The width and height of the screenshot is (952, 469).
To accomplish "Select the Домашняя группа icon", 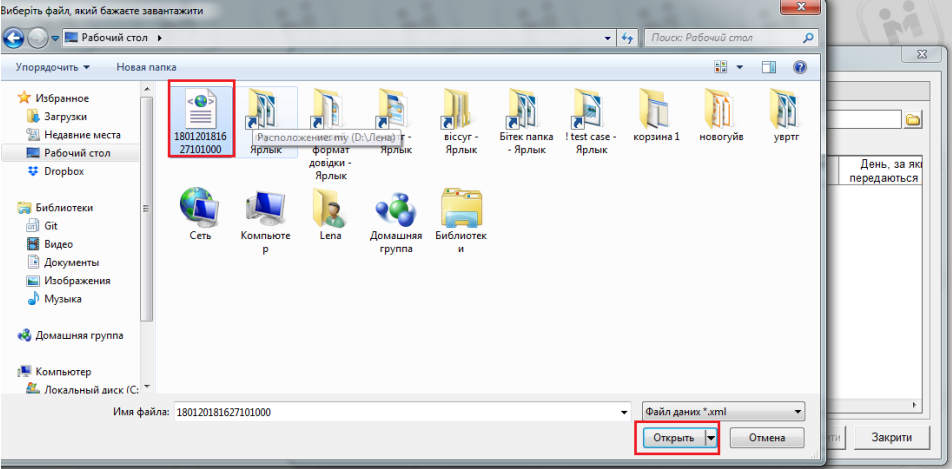I will coord(397,210).
